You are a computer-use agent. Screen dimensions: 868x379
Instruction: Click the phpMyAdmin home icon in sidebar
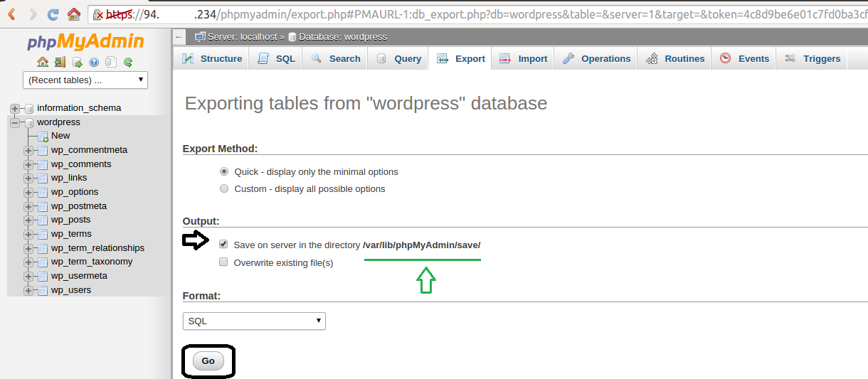point(43,62)
